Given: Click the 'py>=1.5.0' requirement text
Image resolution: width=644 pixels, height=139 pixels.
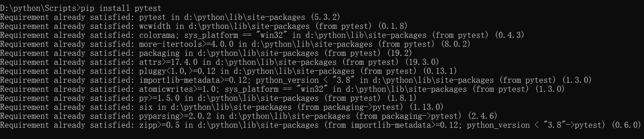Looking at the screenshot, I should click(159, 98).
